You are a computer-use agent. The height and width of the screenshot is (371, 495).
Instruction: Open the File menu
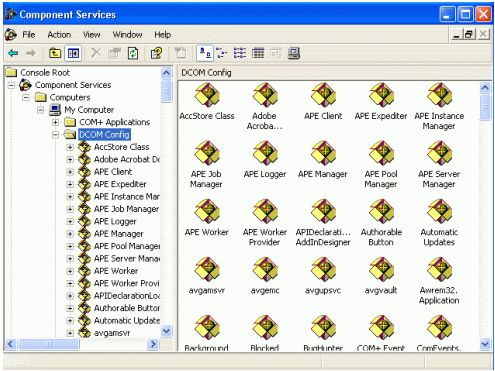pos(29,35)
